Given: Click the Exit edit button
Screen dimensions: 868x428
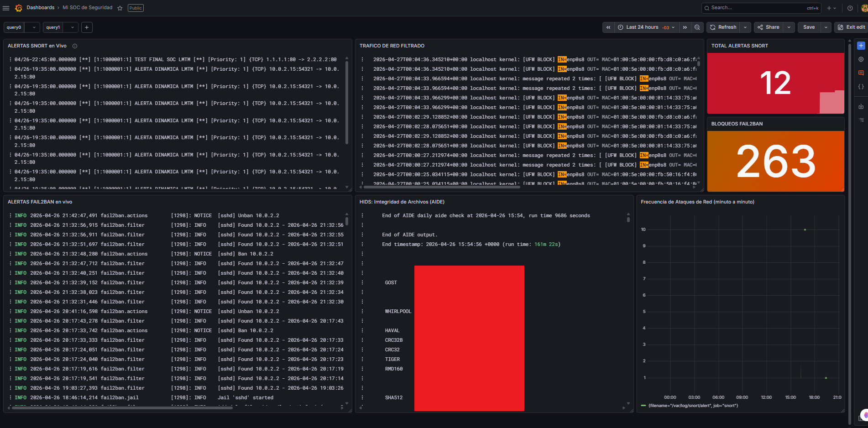Looking at the screenshot, I should 851,27.
